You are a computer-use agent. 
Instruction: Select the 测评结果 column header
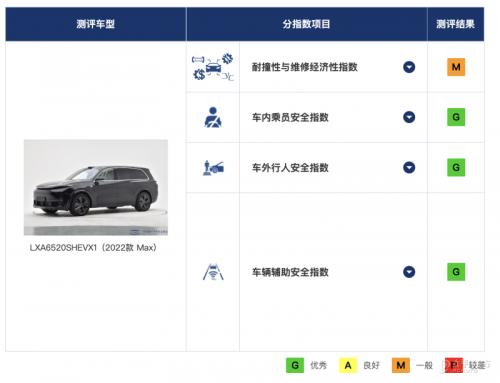456,24
